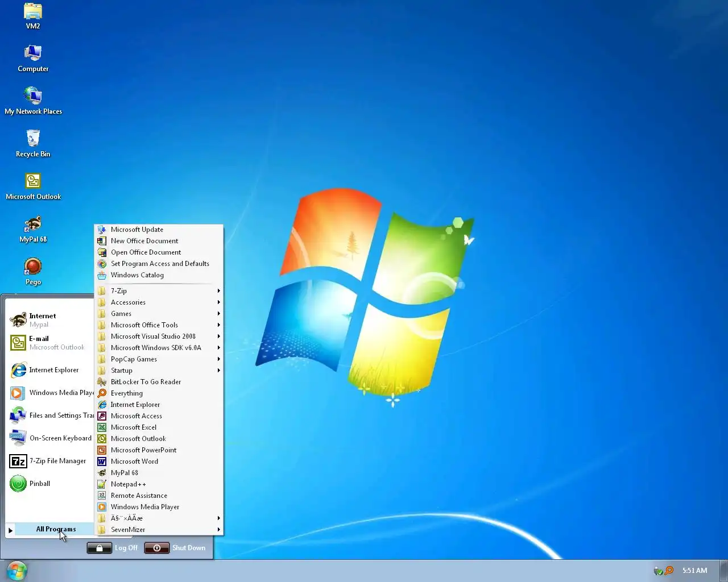Screen dimensions: 728x582
Task: Open Set Program Access and Defaults
Action: pos(159,264)
